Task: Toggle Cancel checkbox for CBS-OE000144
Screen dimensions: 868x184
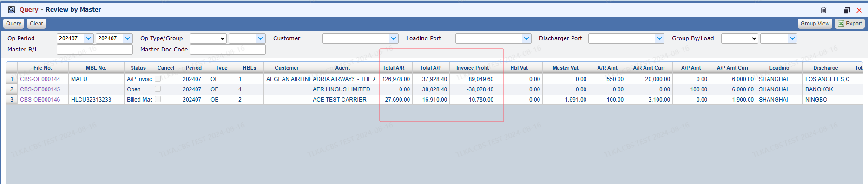Action: [x=158, y=79]
